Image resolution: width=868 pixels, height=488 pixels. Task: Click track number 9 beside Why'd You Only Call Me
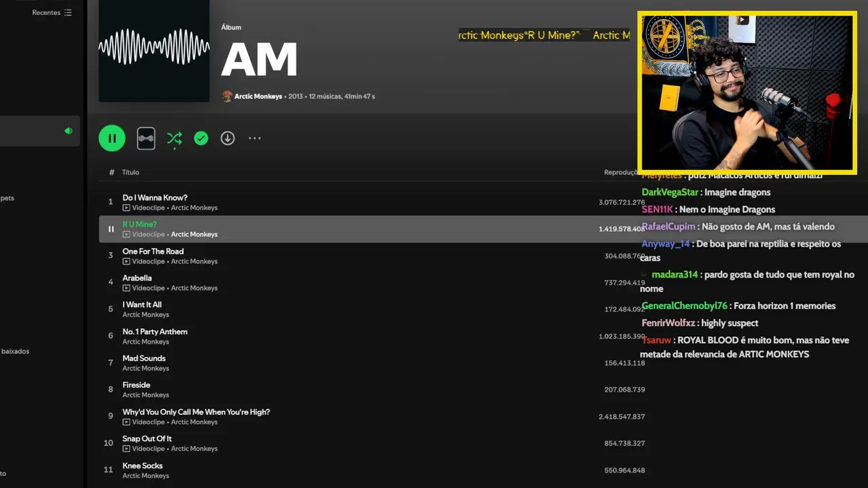point(111,416)
